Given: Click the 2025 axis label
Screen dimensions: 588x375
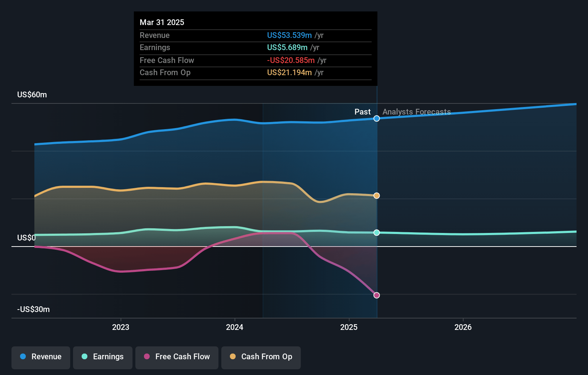Looking at the screenshot, I should click(x=349, y=327).
